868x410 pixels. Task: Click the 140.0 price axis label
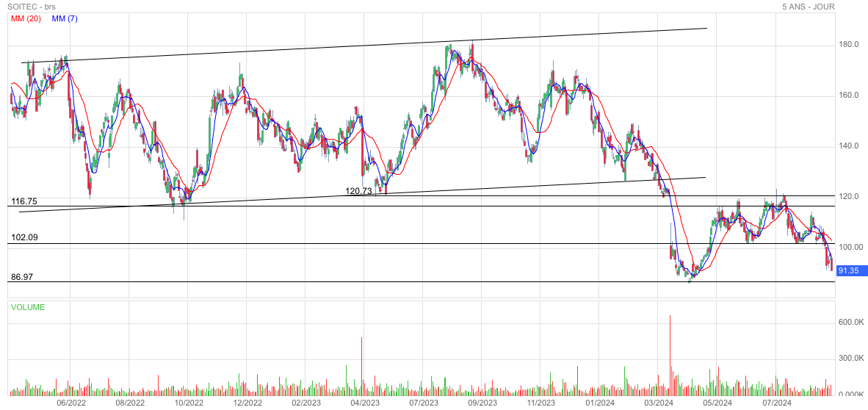click(x=848, y=146)
